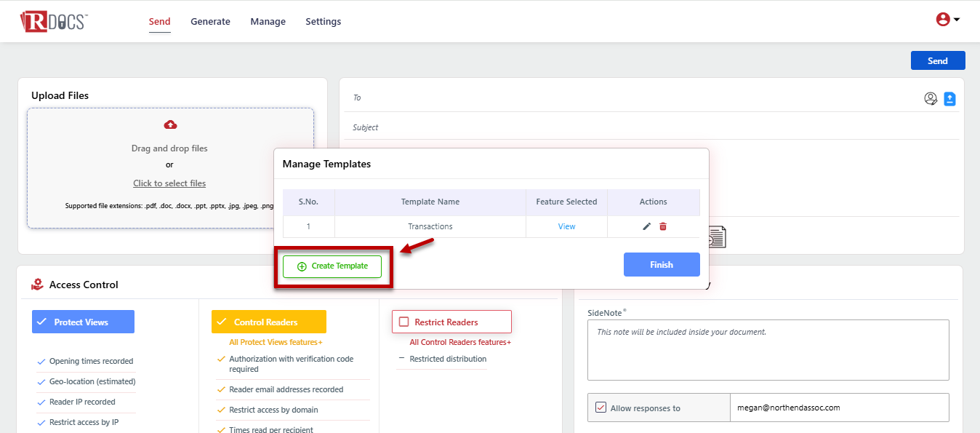Click the Finish button
This screenshot has width=980, height=433.
pos(661,265)
